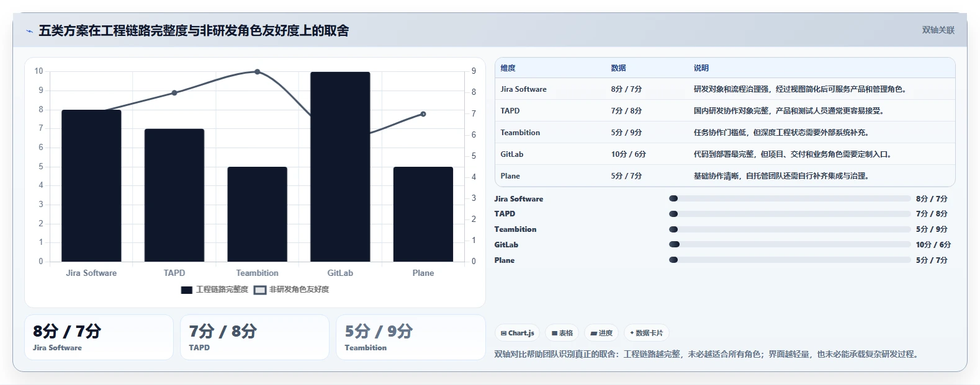Click the 10分 / 6分 value beside GitLab progress
The height and width of the screenshot is (385, 980).
933,245
